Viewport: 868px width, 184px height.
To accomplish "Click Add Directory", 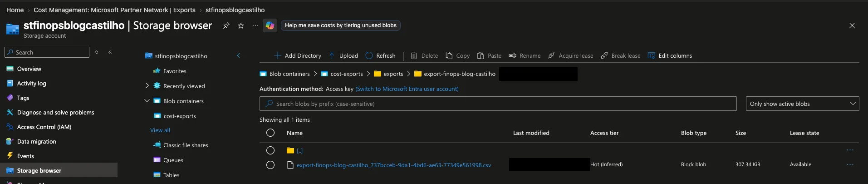I will pyautogui.click(x=298, y=55).
